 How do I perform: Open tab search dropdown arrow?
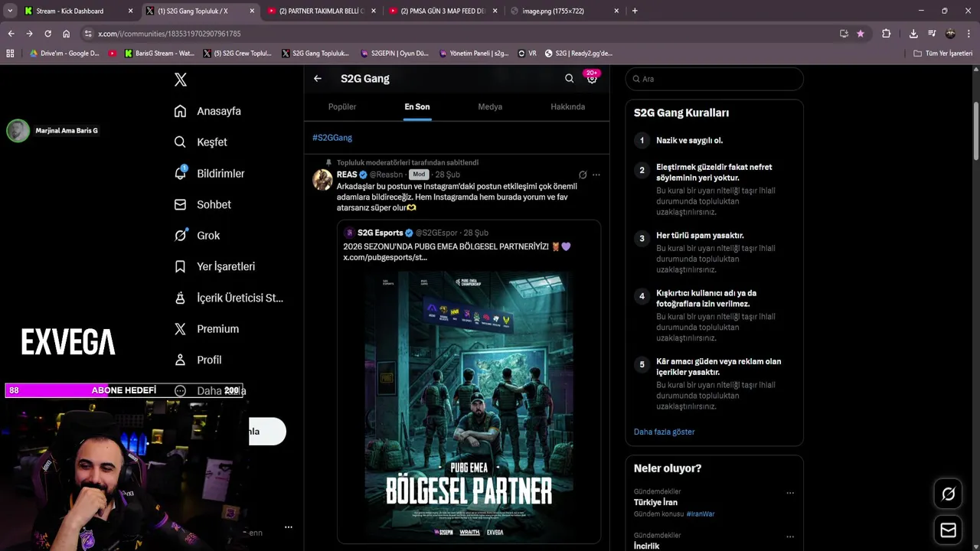tap(9, 11)
